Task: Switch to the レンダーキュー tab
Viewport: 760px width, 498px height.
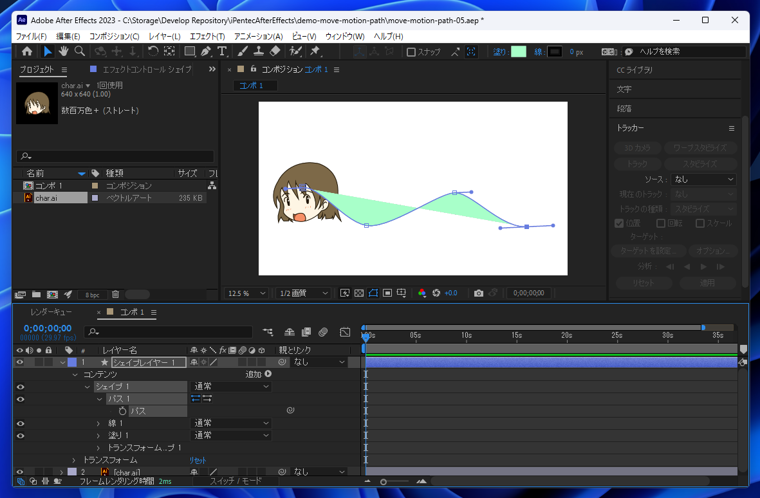Action: 50,312
